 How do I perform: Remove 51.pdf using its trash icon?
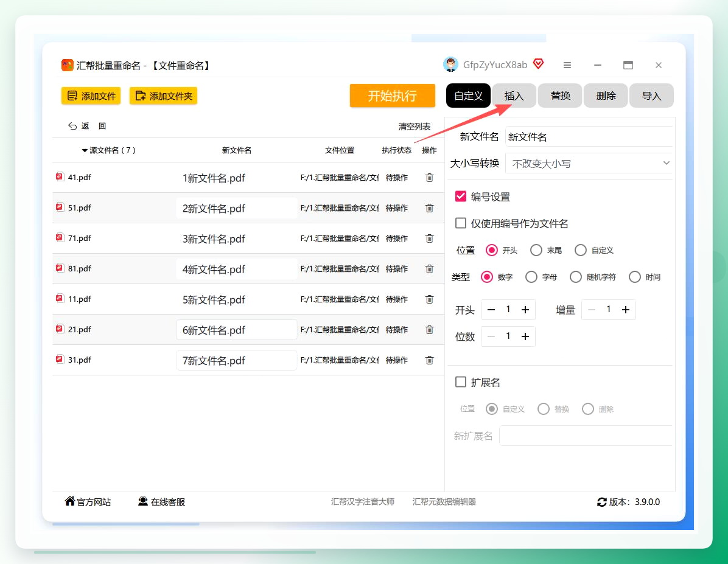[430, 208]
